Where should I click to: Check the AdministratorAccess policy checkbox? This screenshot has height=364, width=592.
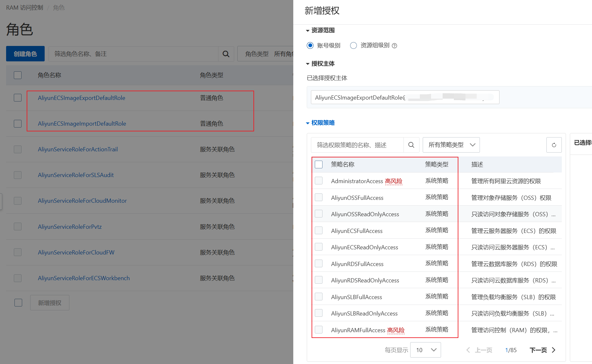(x=319, y=181)
